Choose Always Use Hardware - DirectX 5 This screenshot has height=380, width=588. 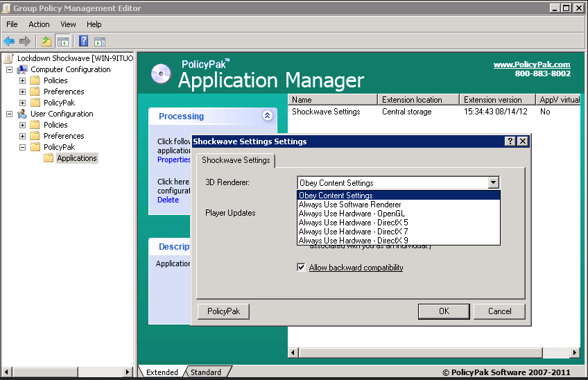[399, 223]
